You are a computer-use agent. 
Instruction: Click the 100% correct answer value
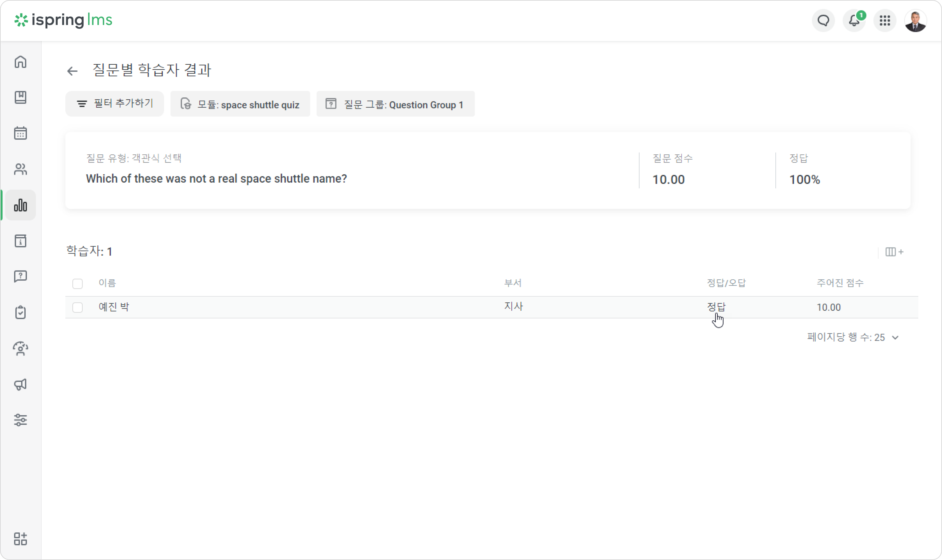click(x=805, y=180)
